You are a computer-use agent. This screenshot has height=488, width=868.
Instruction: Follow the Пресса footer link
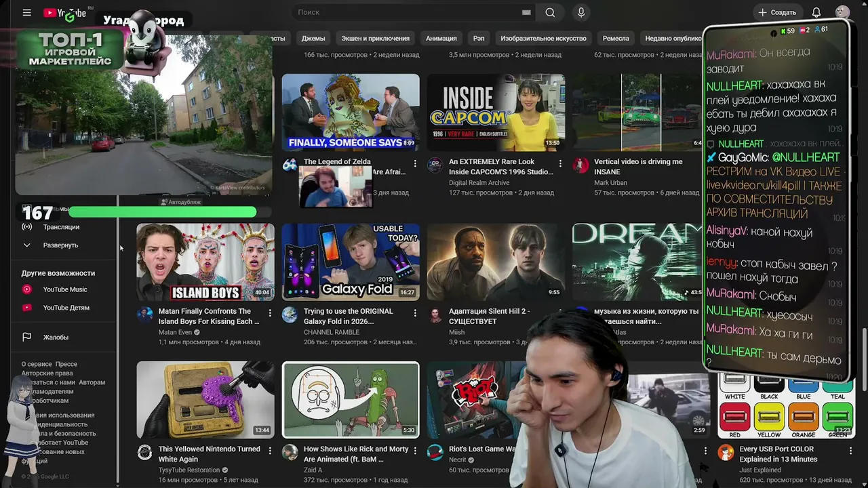(66, 364)
